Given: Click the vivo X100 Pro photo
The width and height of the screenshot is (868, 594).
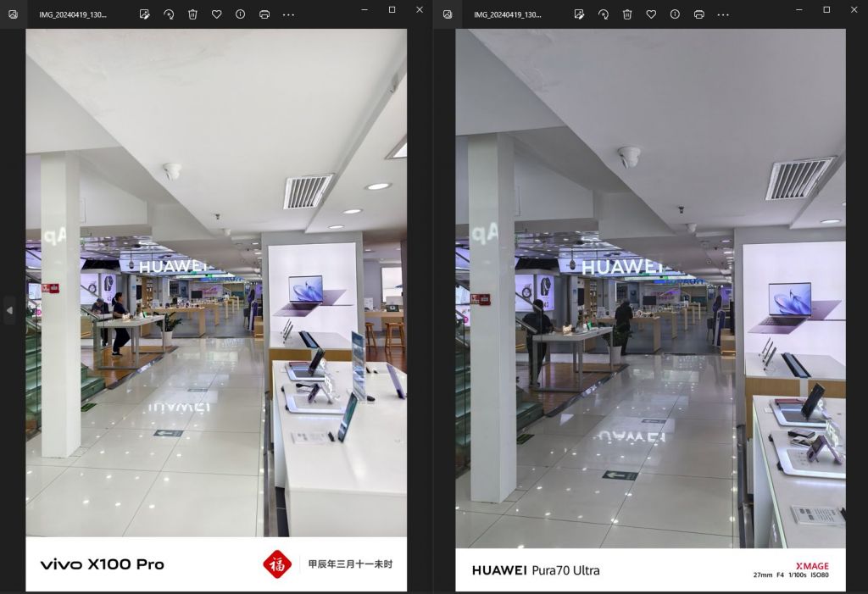Looking at the screenshot, I should tap(216, 310).
